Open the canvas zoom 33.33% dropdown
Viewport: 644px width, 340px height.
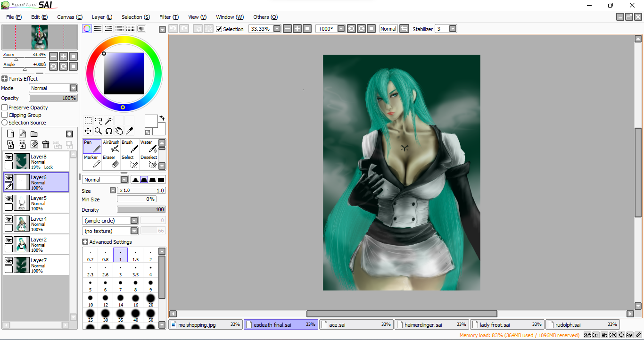(277, 29)
